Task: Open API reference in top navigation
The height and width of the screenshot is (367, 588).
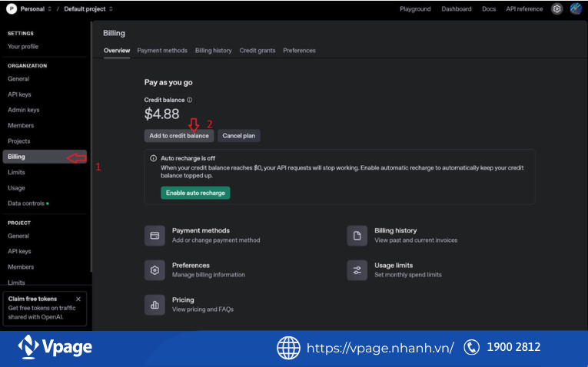Action: tap(524, 9)
